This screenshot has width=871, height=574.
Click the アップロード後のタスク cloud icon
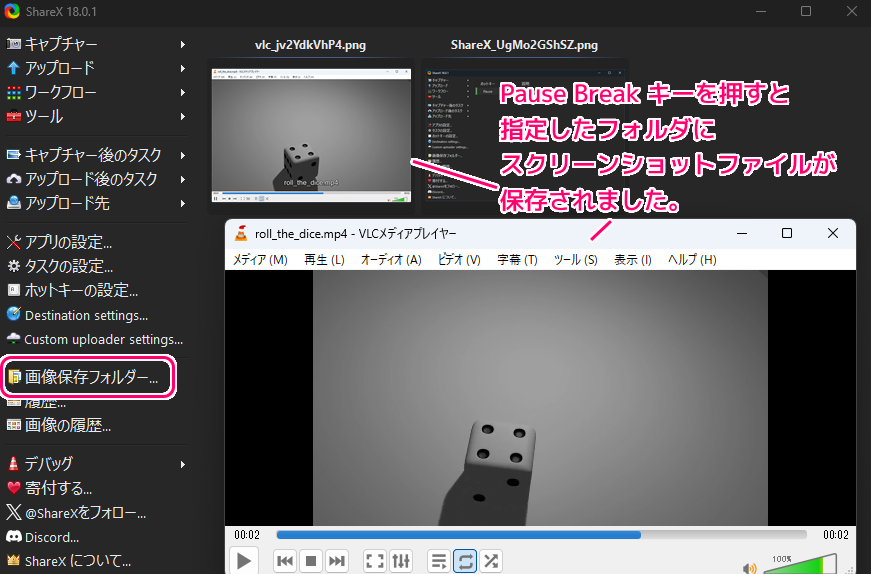pyautogui.click(x=13, y=179)
